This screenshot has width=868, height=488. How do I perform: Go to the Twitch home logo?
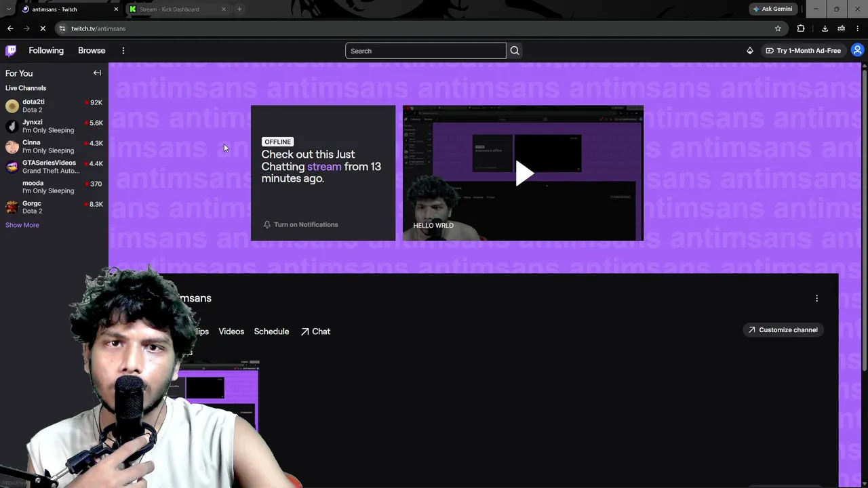click(11, 50)
